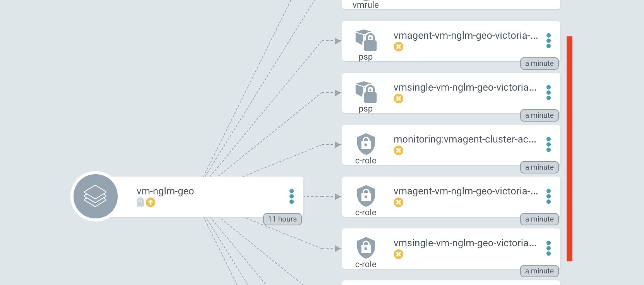Toggle the error badge on vmsingle c-role card
The image size is (644, 285).
(x=398, y=254)
